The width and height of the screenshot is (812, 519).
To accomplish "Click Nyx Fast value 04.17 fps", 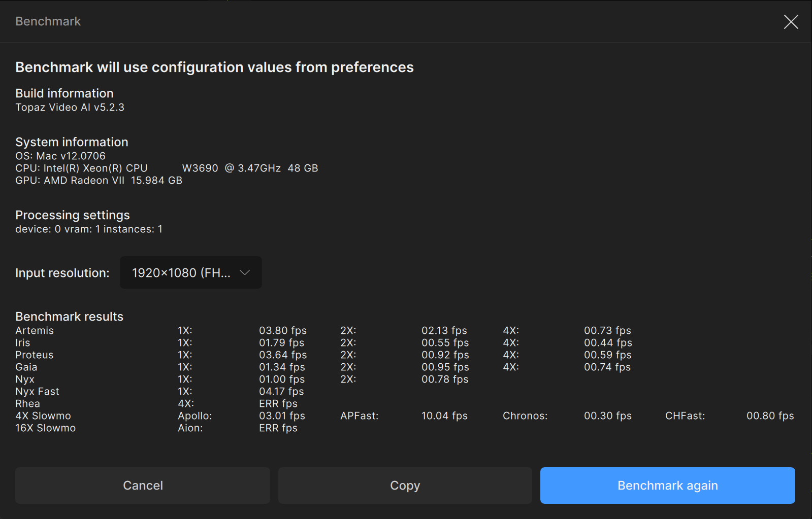I will pos(281,392).
